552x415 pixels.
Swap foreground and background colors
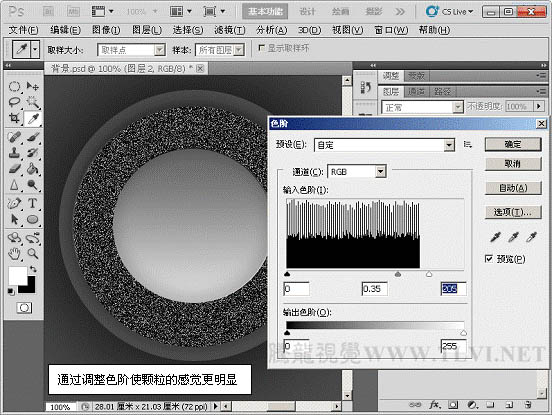coord(33,269)
